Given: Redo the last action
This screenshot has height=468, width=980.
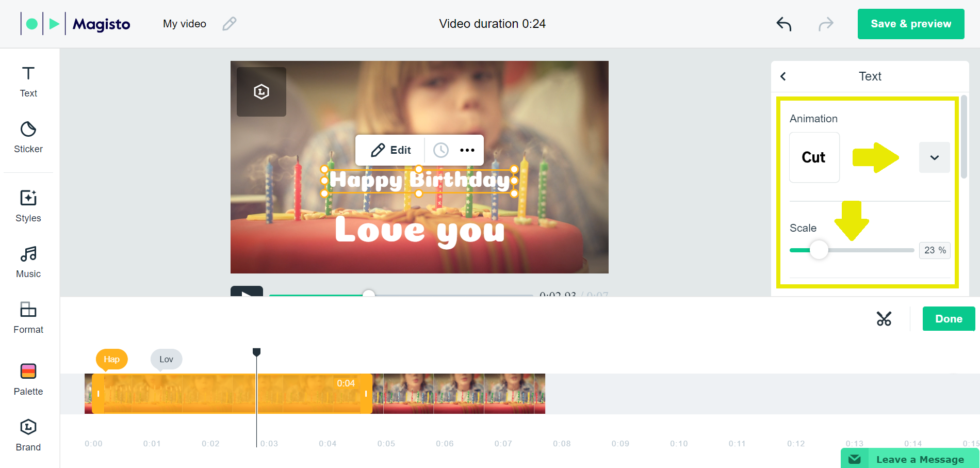Looking at the screenshot, I should click(826, 24).
